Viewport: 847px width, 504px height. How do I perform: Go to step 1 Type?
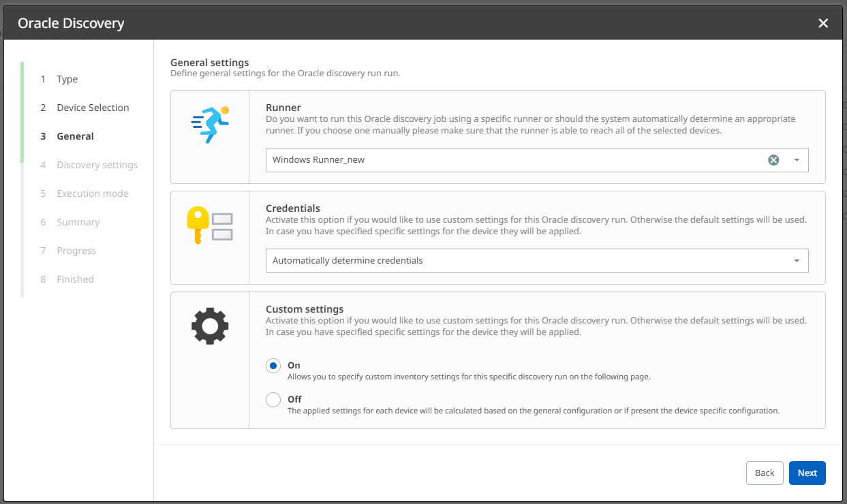(67, 79)
